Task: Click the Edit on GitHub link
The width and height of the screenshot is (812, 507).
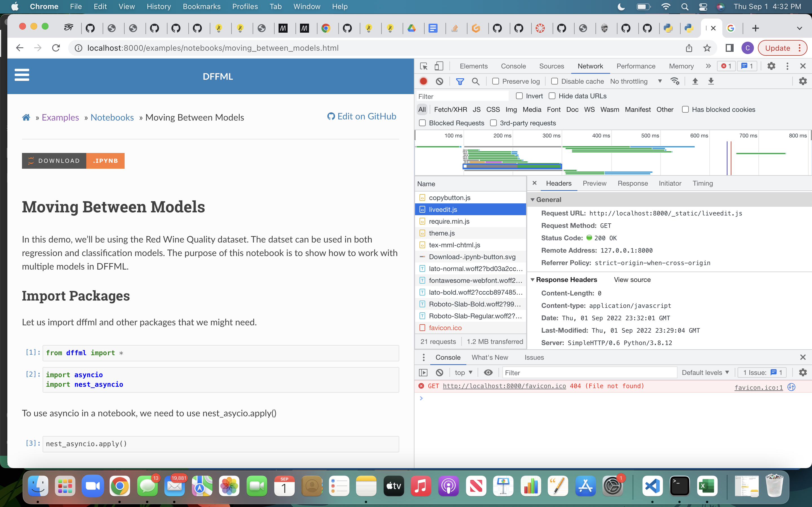Action: click(362, 116)
